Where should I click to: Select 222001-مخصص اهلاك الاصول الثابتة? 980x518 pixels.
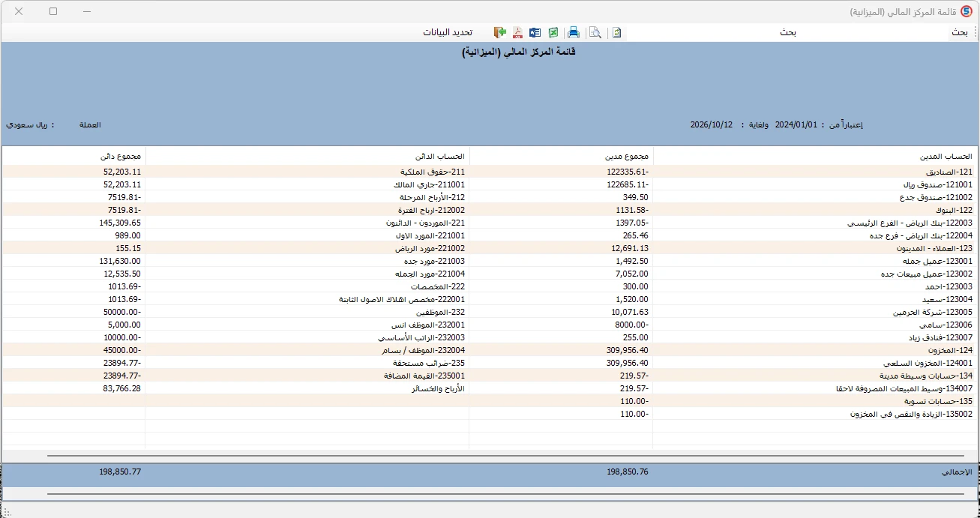click(x=401, y=299)
